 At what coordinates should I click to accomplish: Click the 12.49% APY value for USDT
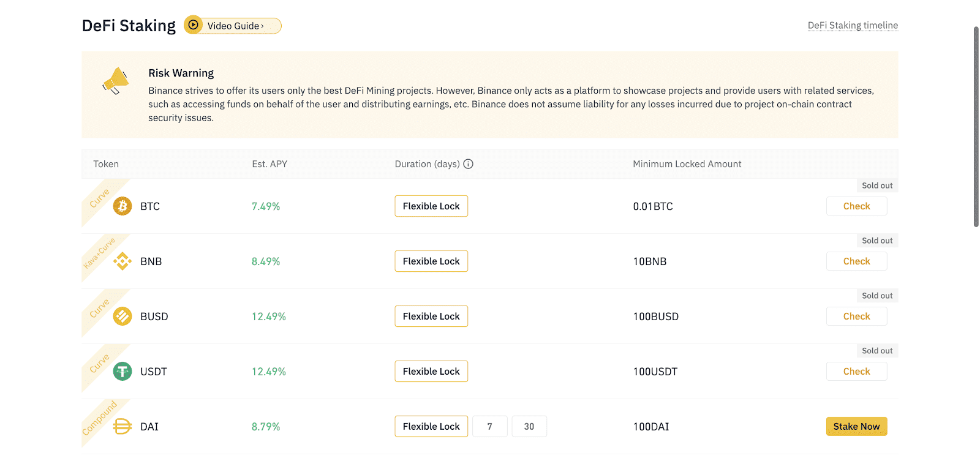269,372
